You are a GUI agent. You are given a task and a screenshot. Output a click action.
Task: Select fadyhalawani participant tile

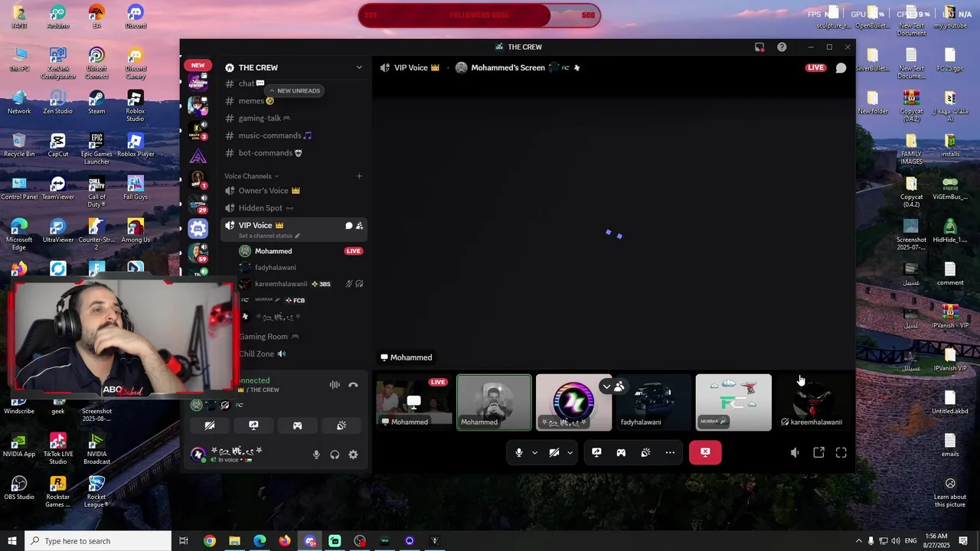coord(653,402)
